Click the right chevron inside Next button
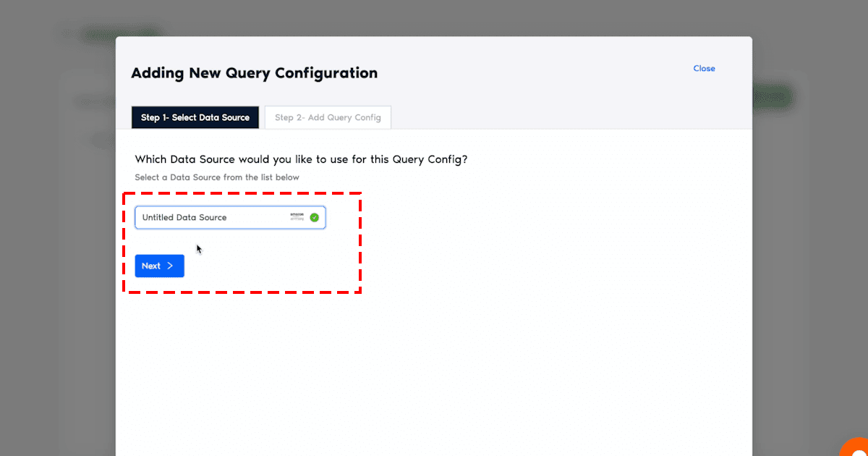This screenshot has width=868, height=456. [170, 266]
